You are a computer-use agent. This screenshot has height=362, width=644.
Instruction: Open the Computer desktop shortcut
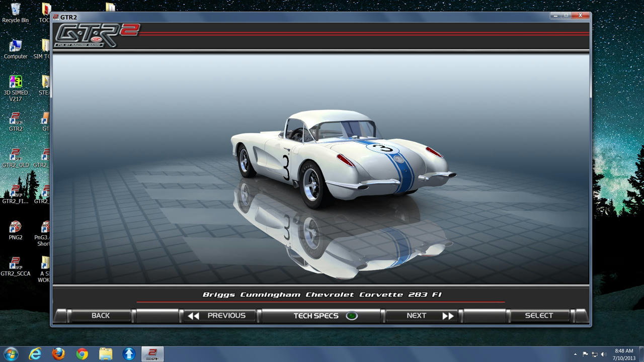click(16, 49)
